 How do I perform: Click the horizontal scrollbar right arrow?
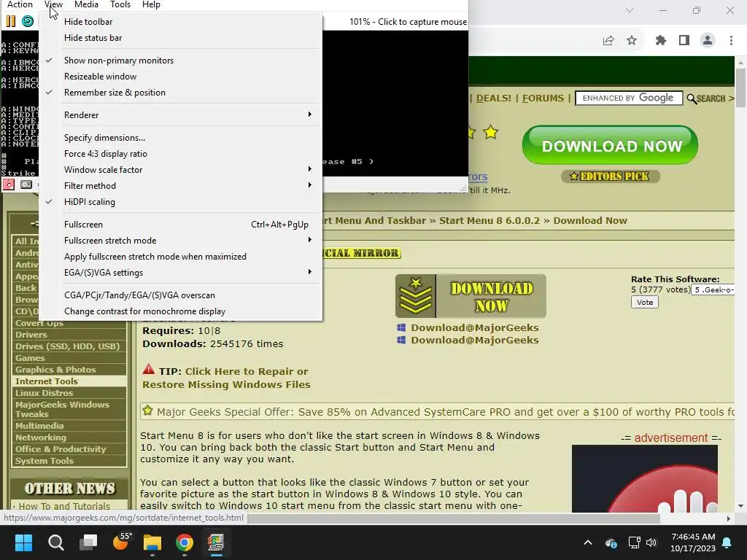(729, 518)
